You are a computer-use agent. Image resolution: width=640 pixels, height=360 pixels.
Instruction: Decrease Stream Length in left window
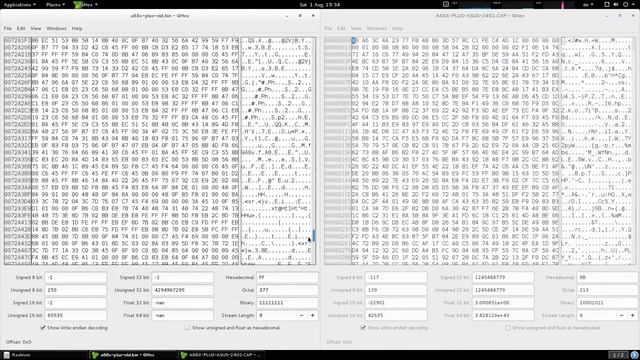302,316
